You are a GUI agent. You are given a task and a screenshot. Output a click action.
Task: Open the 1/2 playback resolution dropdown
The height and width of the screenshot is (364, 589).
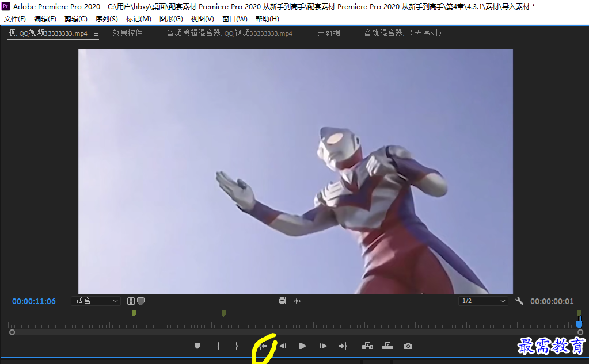click(x=483, y=301)
